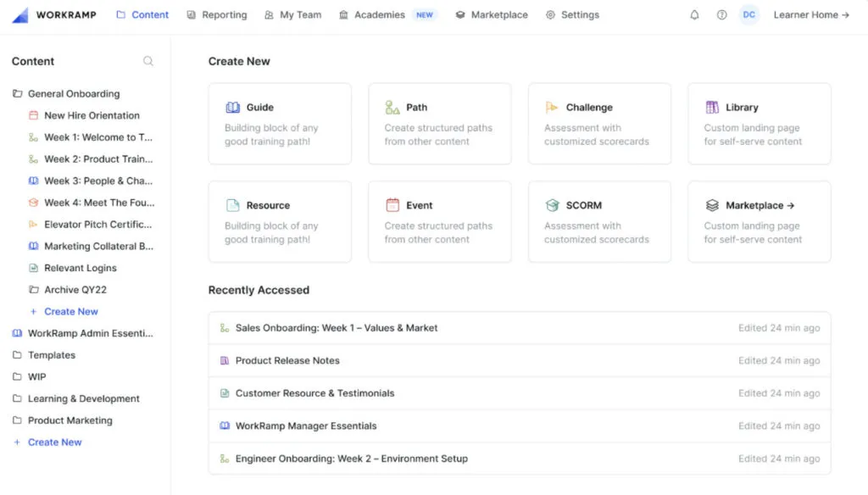Viewport: 868px width, 495px height.
Task: Search content with the magnifier icon
Action: click(x=147, y=61)
